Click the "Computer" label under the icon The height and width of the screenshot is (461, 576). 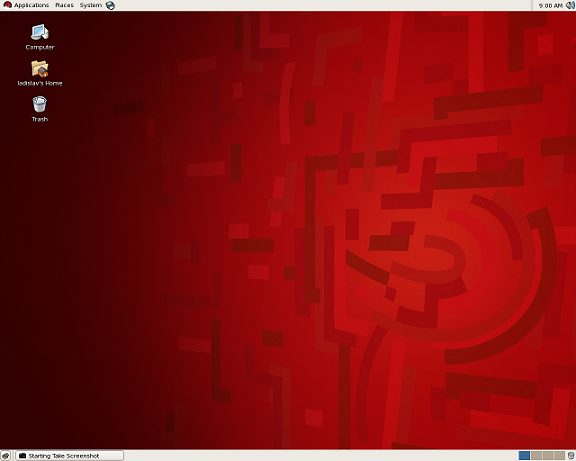click(x=40, y=47)
